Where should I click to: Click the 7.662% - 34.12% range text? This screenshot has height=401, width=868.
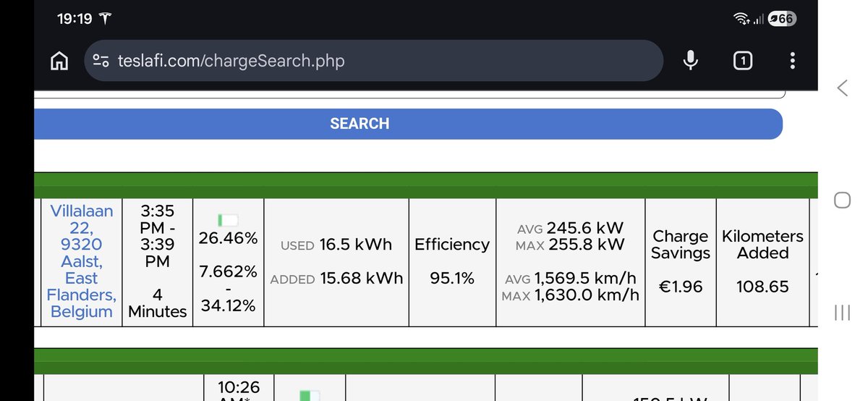[x=228, y=289]
